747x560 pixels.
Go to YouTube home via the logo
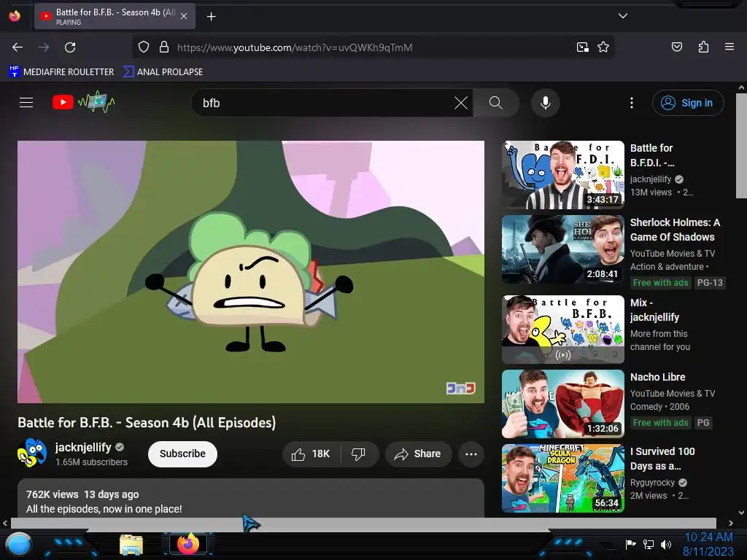83,102
